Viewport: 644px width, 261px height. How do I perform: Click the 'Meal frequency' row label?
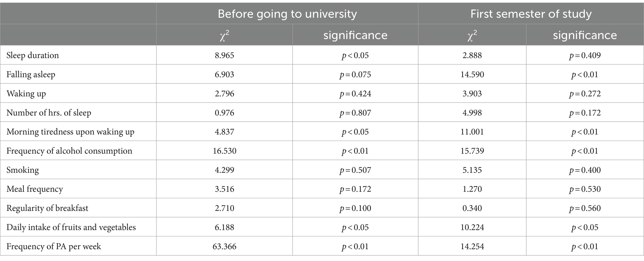click(x=35, y=189)
